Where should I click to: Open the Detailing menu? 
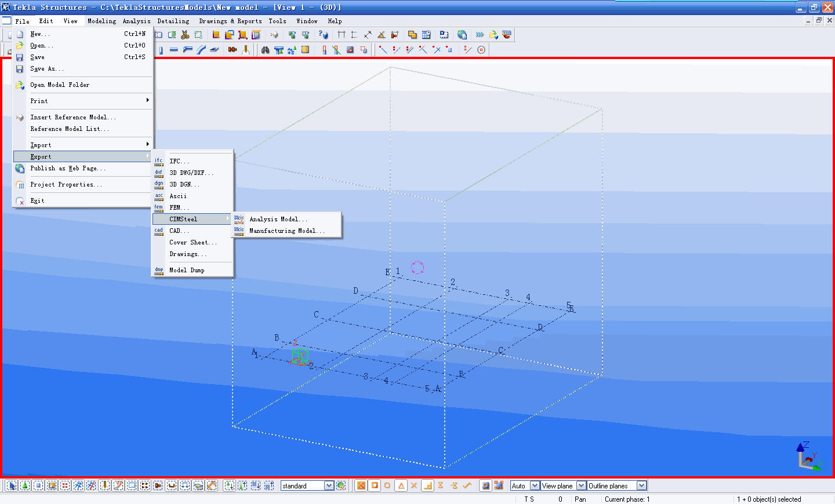[173, 21]
